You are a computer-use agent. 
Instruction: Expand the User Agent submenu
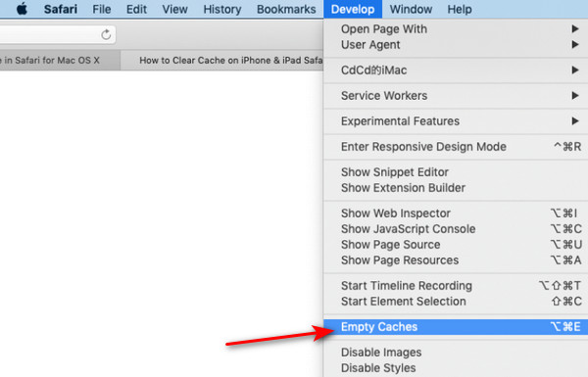click(456, 45)
